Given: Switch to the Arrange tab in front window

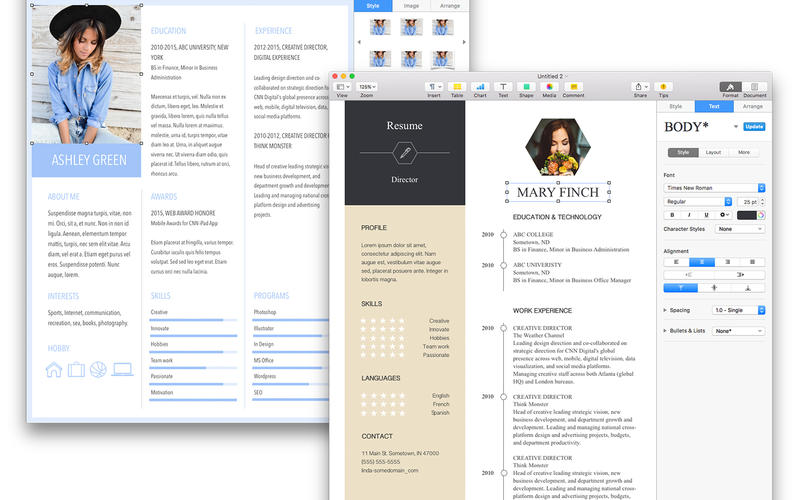Looking at the screenshot, I should [753, 106].
